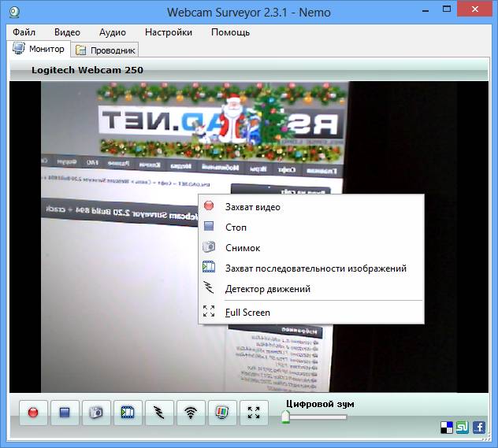Screen dimensions: 498x448
Task: Click the Цифровой зум slider handle
Action: (x=285, y=417)
